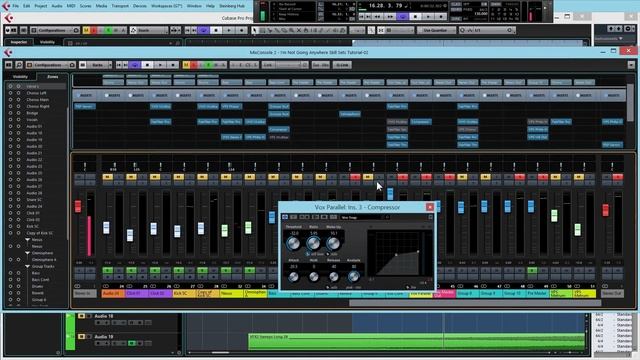The image size is (640, 360).
Task: Toggle soft knee button in compressor
Action: 308,254
